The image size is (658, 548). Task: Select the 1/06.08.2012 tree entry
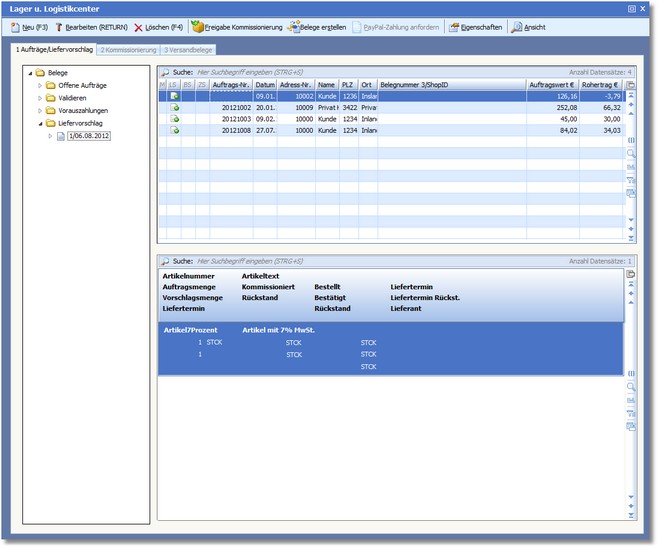pos(89,135)
